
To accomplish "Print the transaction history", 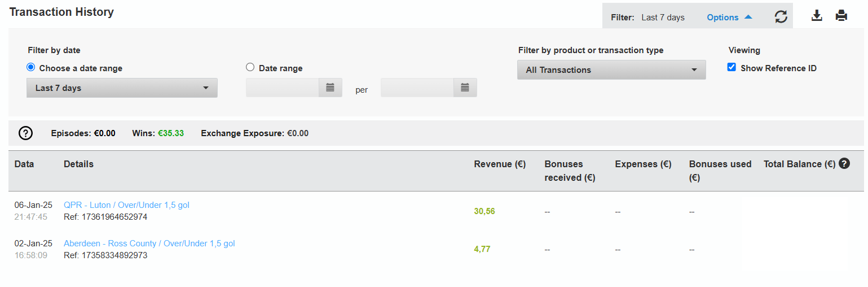I will (x=841, y=16).
